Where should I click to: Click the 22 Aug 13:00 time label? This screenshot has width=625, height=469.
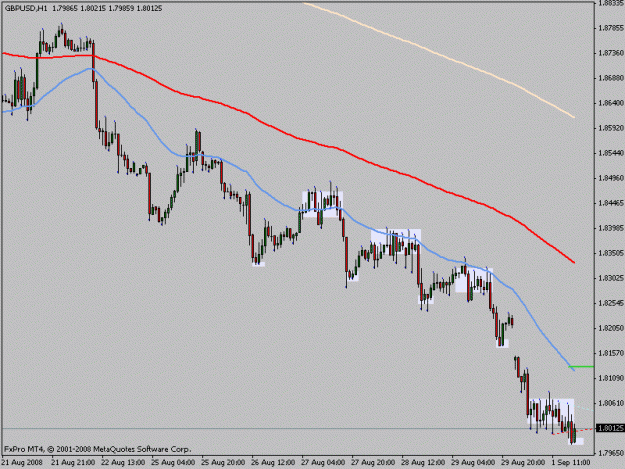pyautogui.click(x=123, y=463)
